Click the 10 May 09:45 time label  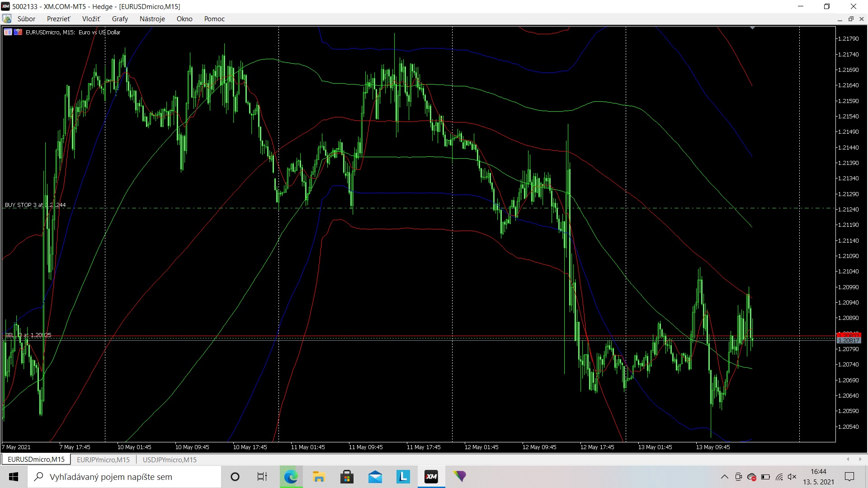click(192, 447)
